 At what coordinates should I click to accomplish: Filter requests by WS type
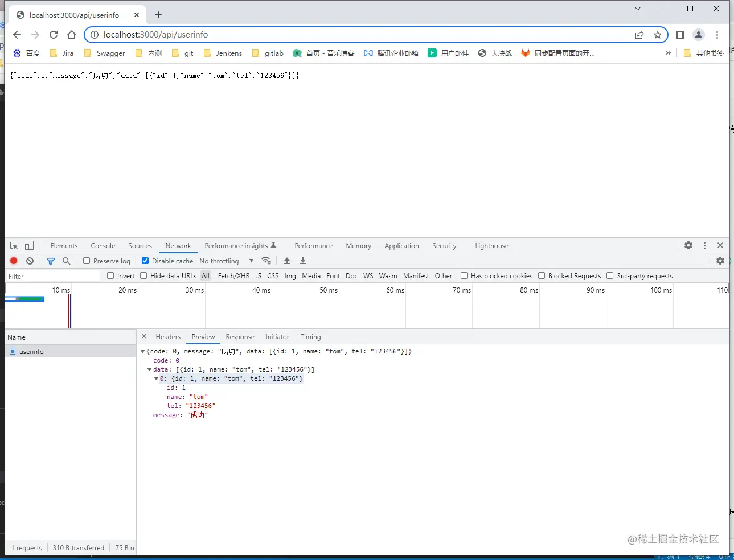368,276
